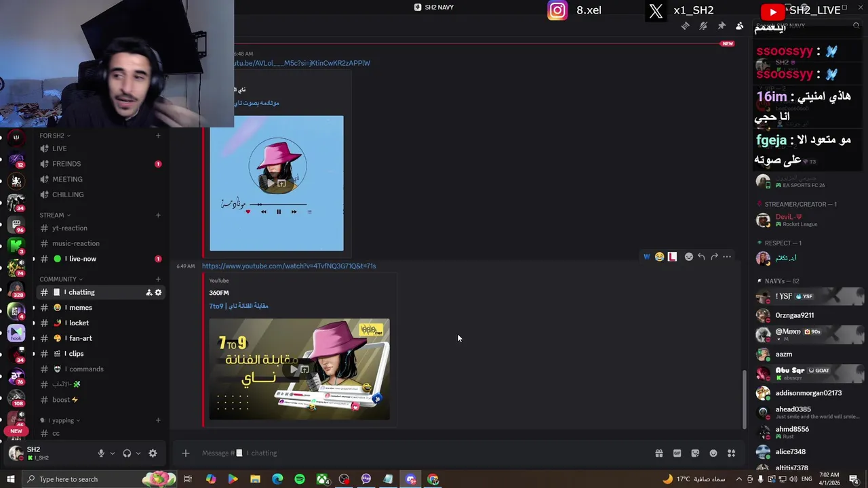Edit channel gear on chatting channel

[x=158, y=292]
